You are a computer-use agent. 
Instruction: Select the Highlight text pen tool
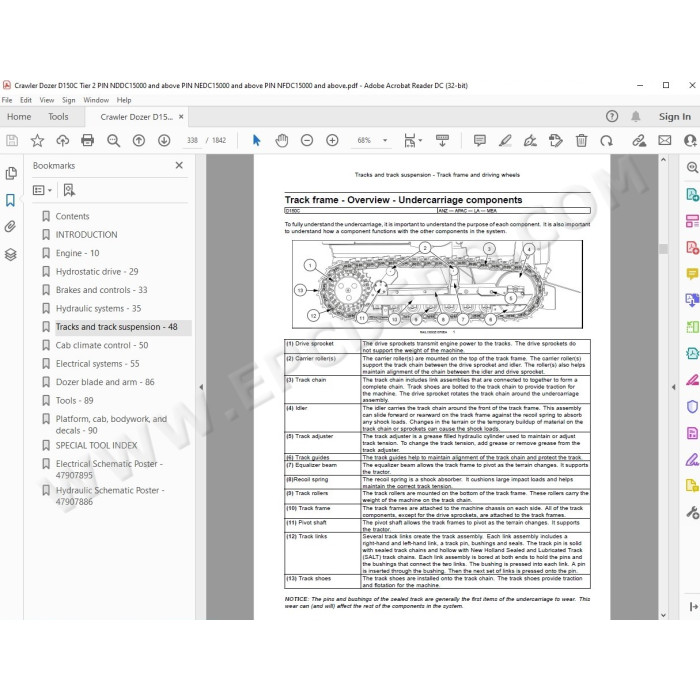(505, 141)
